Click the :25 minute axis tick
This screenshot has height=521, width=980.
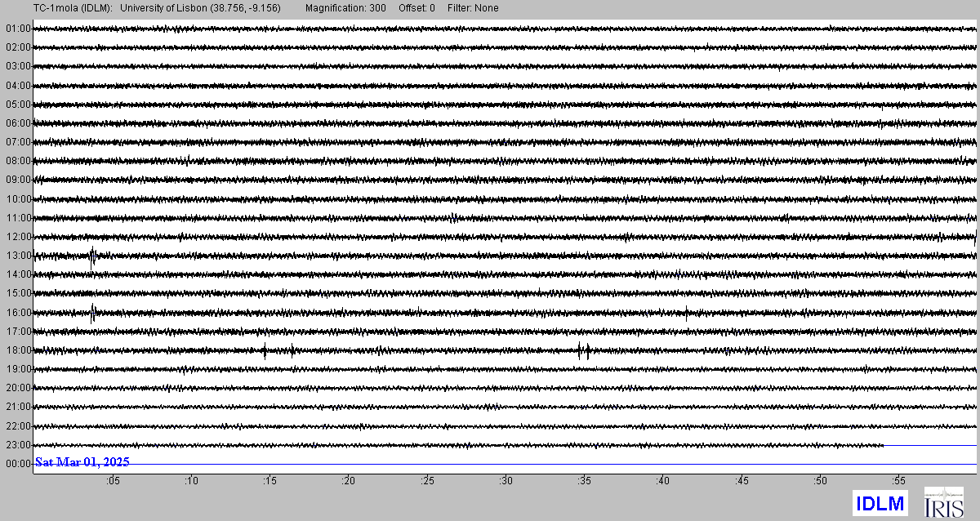click(x=426, y=481)
